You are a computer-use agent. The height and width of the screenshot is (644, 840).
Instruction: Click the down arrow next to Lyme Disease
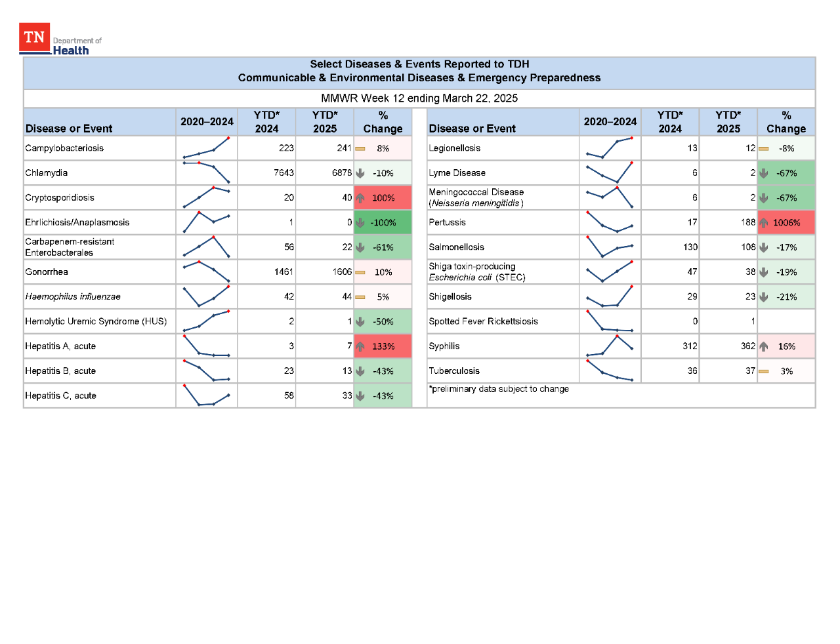pyautogui.click(x=763, y=172)
